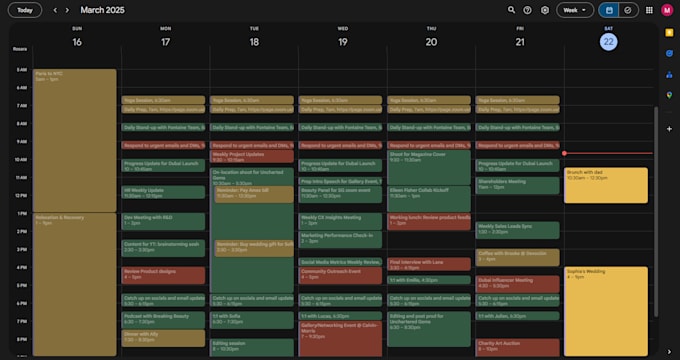This screenshot has height=360, width=680.
Task: Click the plus icon to get add-ons
Action: [669, 129]
